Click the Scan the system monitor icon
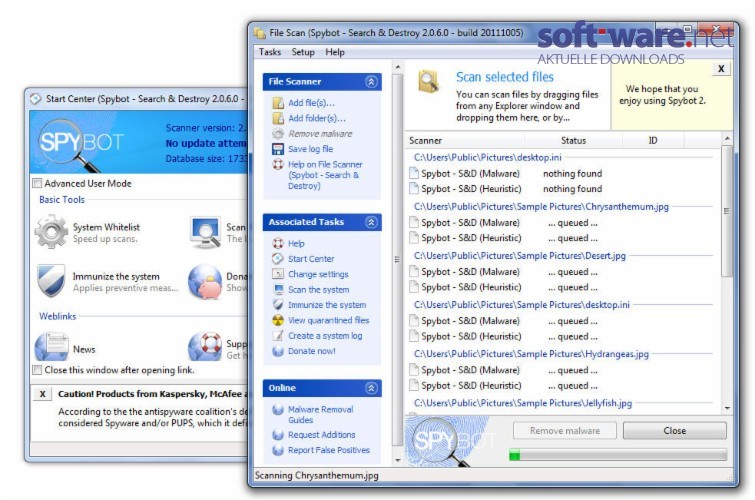The width and height of the screenshot is (755, 500). pyautogui.click(x=278, y=289)
